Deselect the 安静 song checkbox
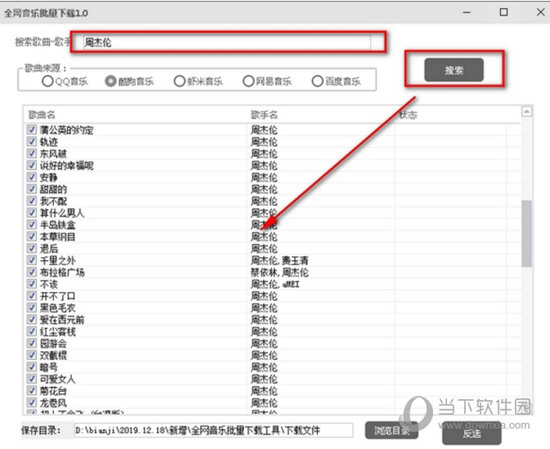 [x=32, y=177]
